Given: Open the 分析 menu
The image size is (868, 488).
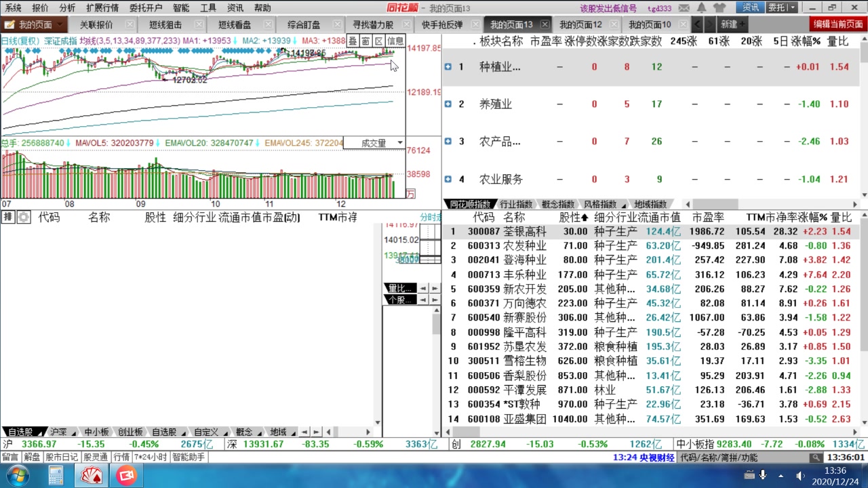Looking at the screenshot, I should click(x=67, y=7).
